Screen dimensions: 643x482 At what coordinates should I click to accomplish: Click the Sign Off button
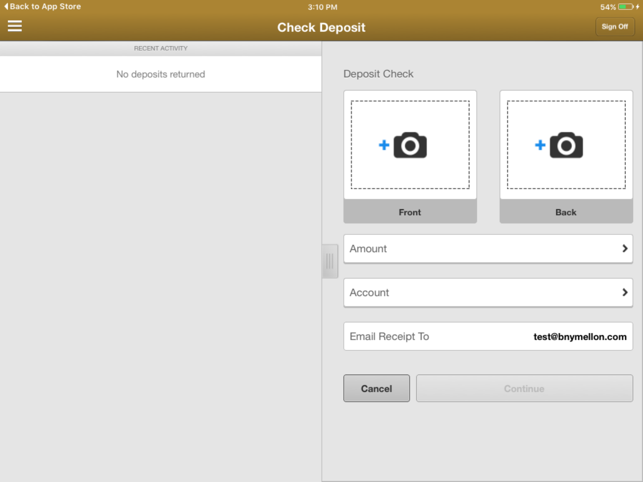[615, 27]
